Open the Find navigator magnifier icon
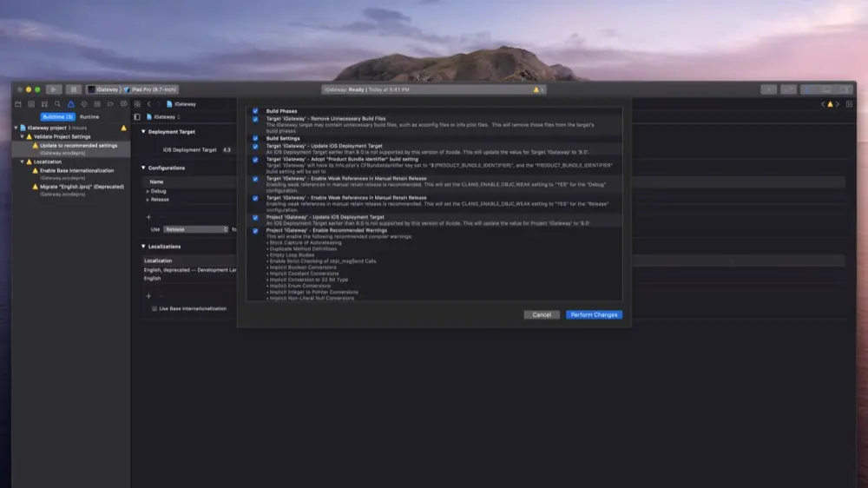The image size is (868, 488). (57, 104)
